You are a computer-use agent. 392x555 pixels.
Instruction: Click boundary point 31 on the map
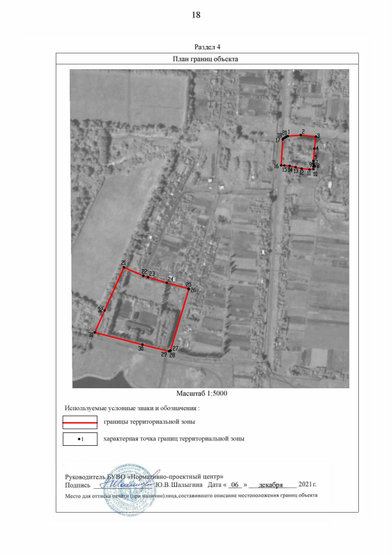95,332
